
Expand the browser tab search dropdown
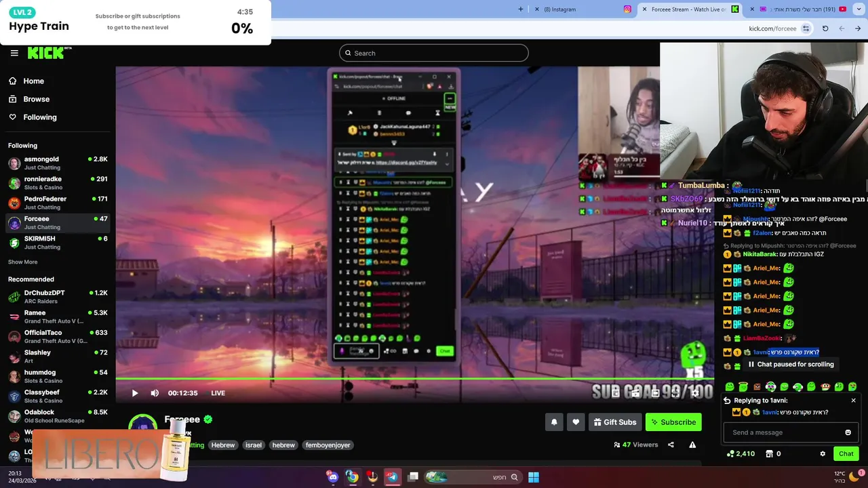(x=859, y=9)
